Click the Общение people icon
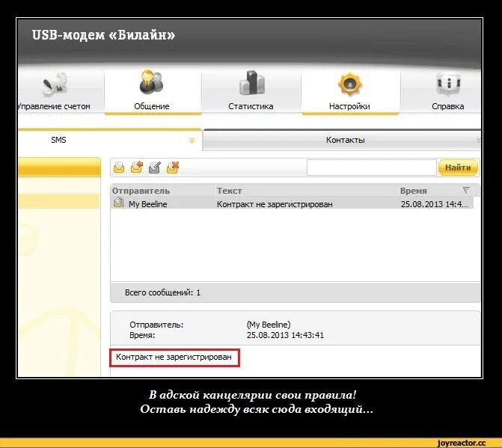The height and width of the screenshot is (448, 502). (151, 82)
